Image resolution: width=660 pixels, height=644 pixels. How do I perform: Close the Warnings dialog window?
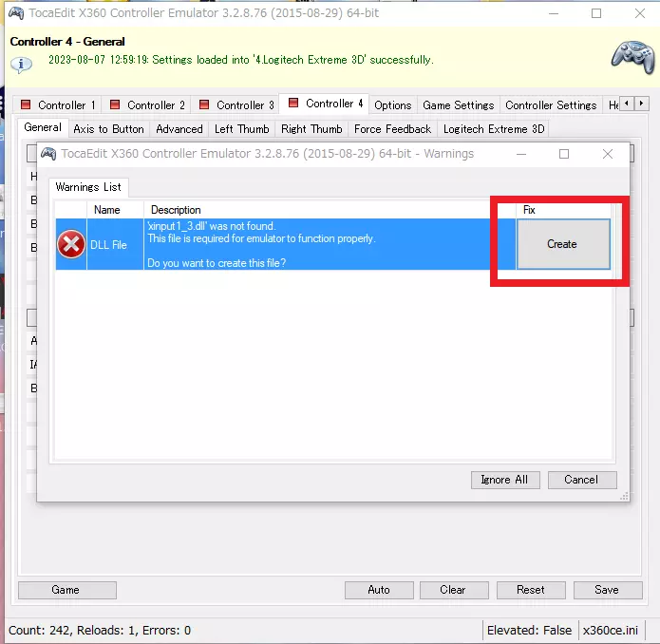click(608, 154)
